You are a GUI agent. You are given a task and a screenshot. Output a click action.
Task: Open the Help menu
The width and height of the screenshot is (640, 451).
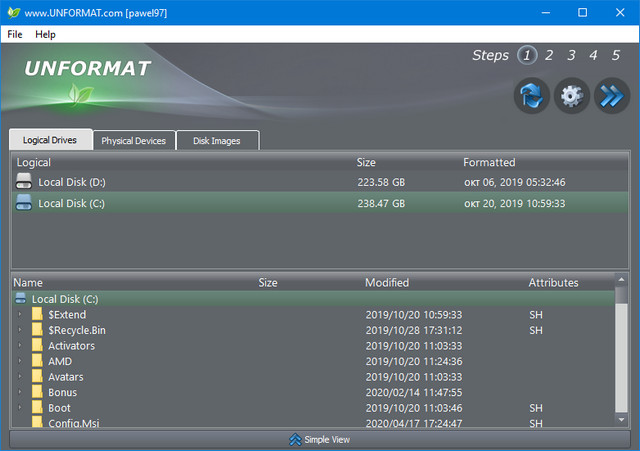pyautogui.click(x=45, y=34)
